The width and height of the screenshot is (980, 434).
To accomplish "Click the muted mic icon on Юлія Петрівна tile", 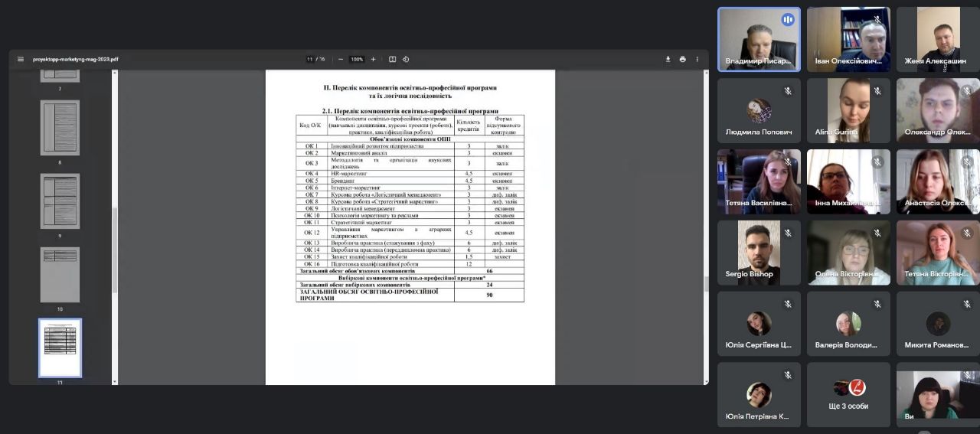I will [787, 376].
